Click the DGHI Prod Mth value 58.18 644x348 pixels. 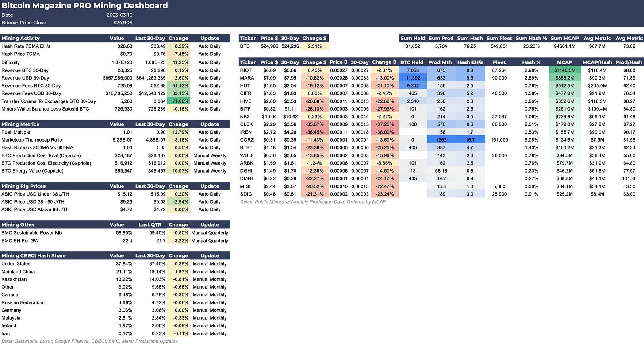(x=441, y=171)
